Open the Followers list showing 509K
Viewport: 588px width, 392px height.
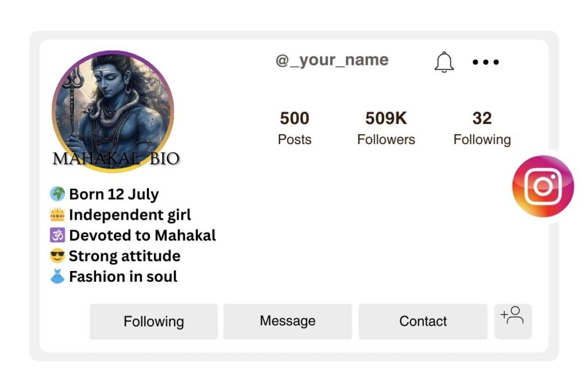coord(386,126)
